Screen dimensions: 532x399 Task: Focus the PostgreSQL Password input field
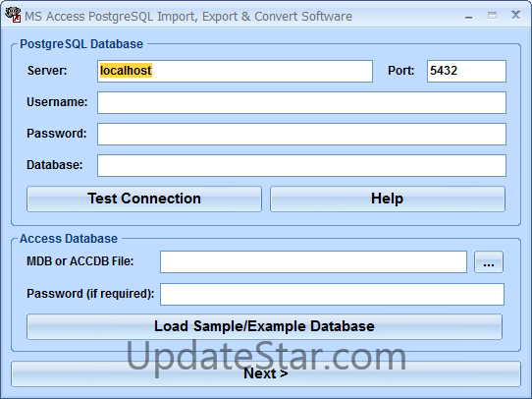[x=301, y=134]
